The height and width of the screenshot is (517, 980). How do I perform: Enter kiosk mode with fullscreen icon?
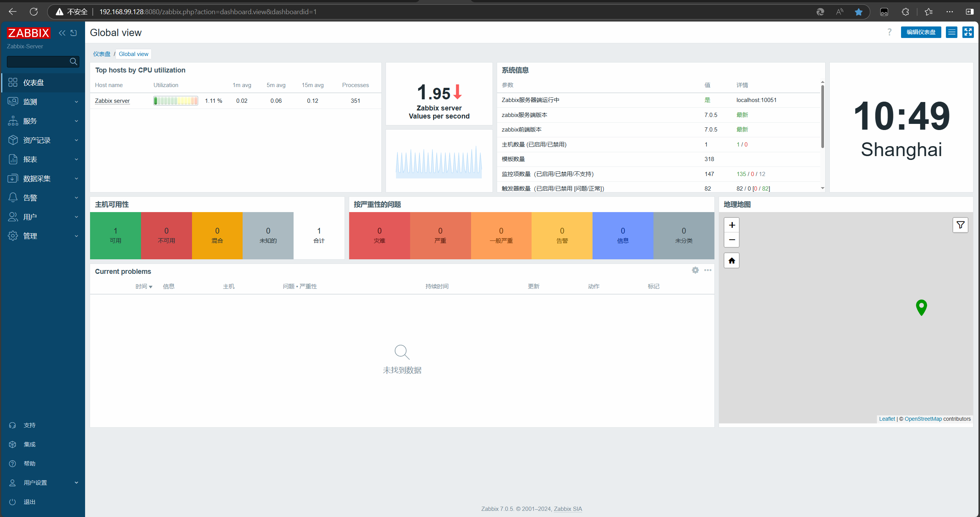pyautogui.click(x=968, y=32)
